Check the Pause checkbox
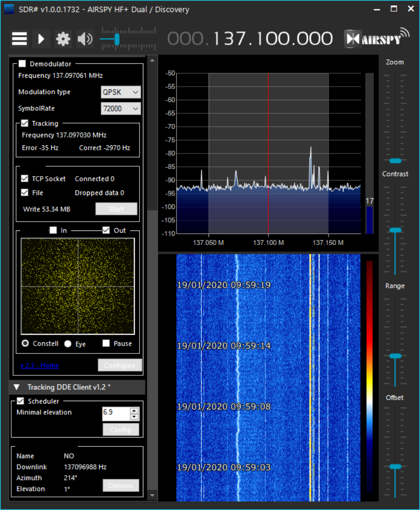Screen dimensions: 420x510 tap(106, 343)
